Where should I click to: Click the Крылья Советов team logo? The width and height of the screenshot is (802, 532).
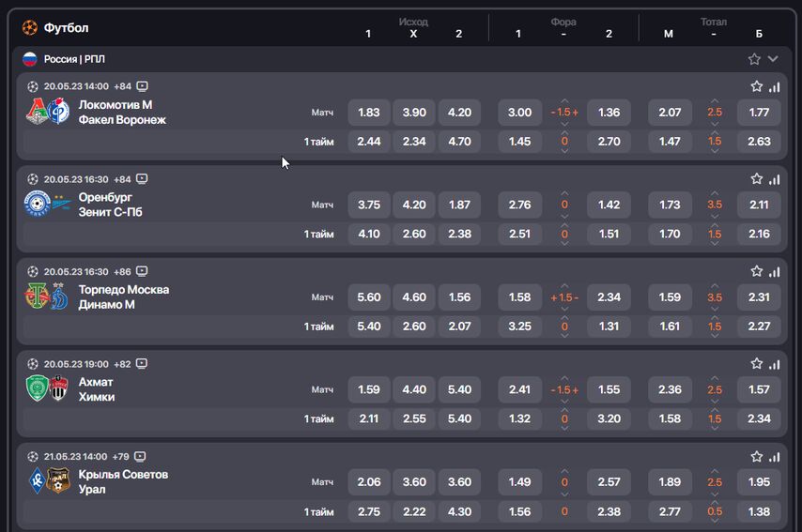37,481
